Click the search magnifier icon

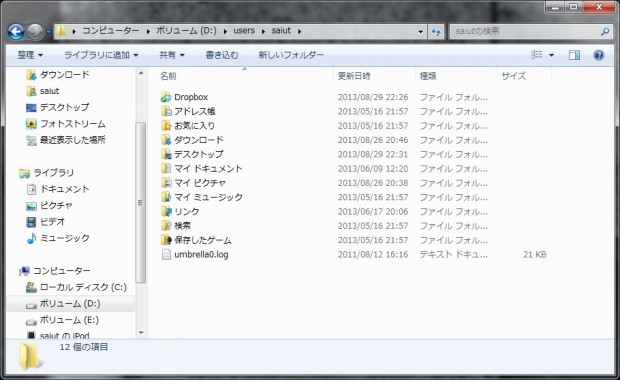(605, 31)
